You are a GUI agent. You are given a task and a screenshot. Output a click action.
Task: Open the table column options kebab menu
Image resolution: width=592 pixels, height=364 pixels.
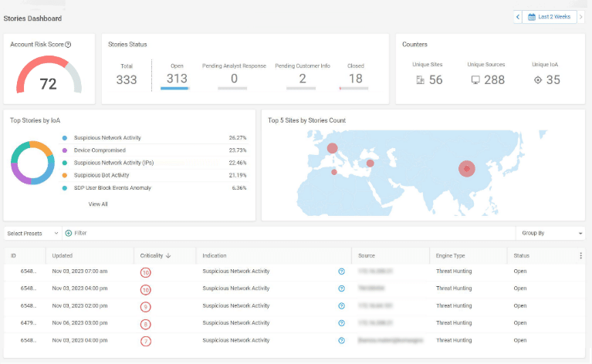pos(580,255)
